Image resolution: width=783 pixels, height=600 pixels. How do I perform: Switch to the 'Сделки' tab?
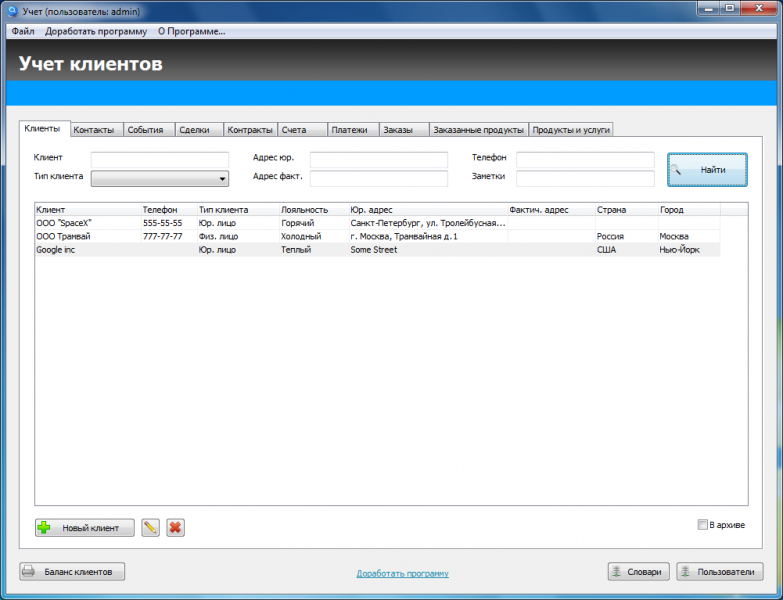click(199, 130)
